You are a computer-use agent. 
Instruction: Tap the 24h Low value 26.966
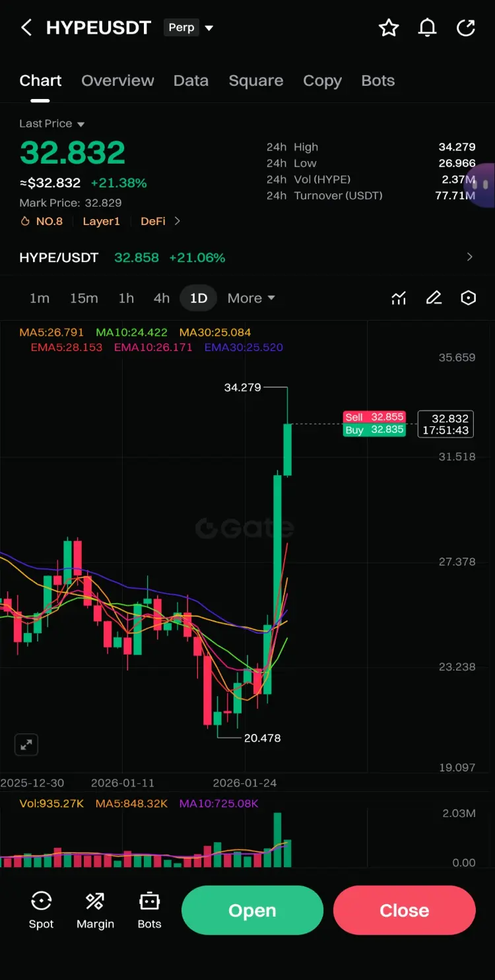[457, 163]
